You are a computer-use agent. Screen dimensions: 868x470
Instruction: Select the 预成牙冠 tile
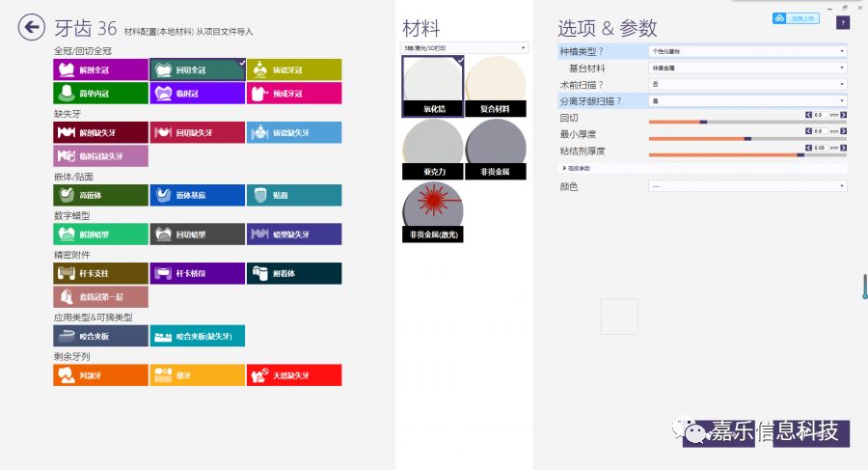294,93
